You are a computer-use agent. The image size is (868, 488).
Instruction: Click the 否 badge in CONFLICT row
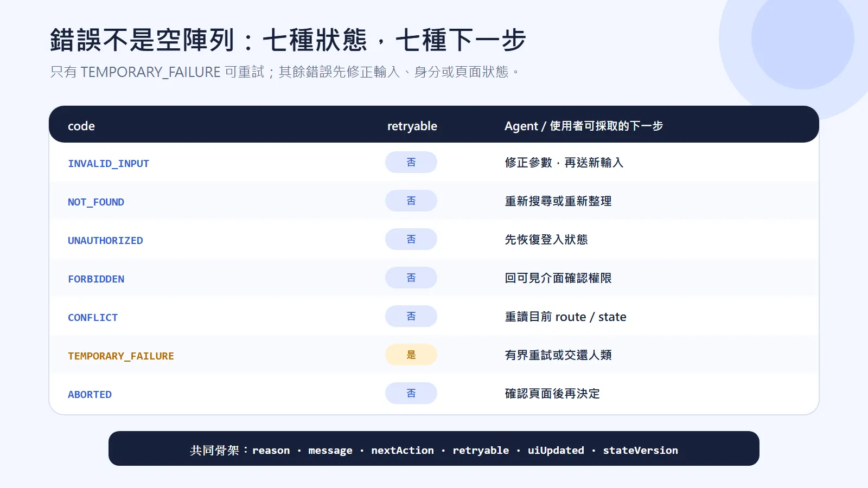coord(411,316)
